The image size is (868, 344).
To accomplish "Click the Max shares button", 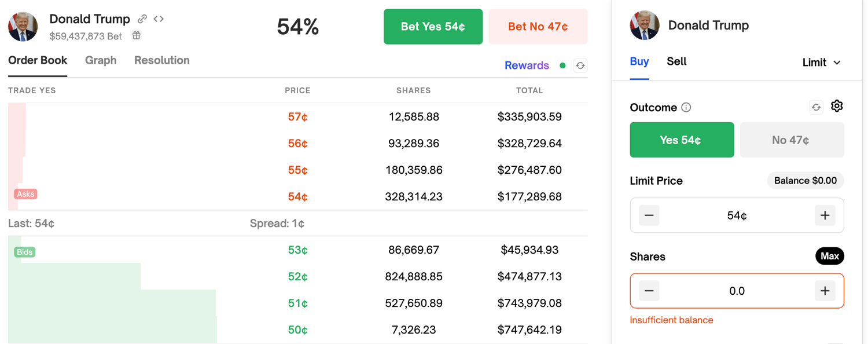I will [830, 256].
